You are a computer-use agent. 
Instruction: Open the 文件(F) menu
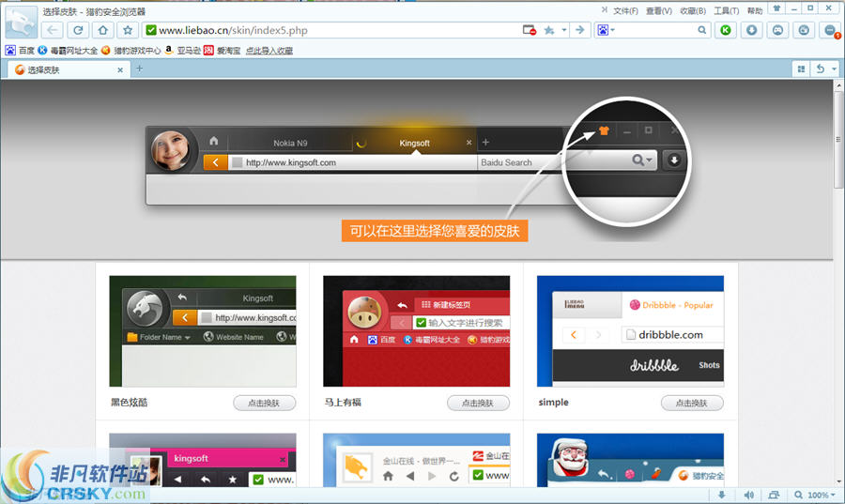click(x=625, y=10)
